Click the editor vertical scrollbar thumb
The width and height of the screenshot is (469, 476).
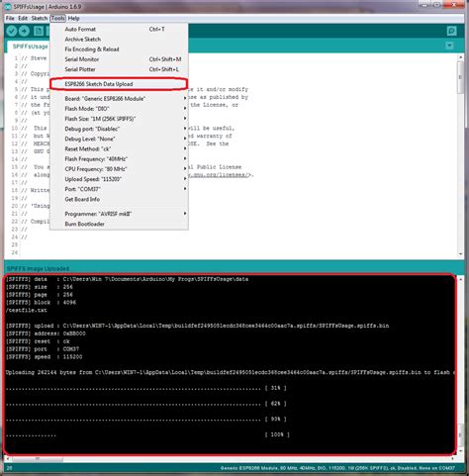click(461, 77)
